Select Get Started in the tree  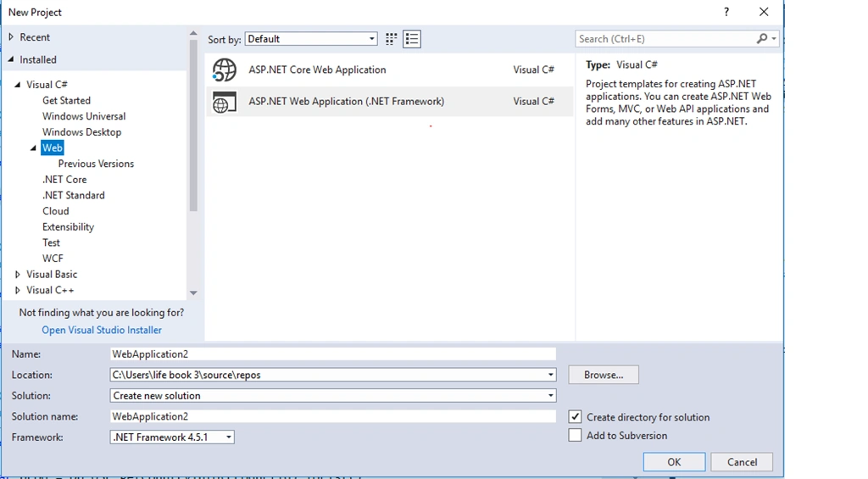[66, 100]
